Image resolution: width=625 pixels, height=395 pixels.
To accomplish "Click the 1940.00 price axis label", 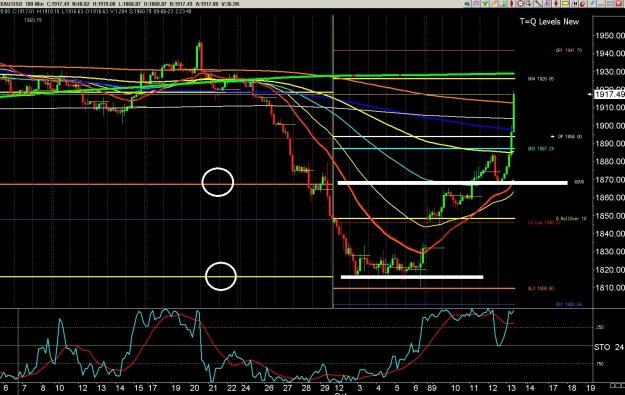I will 610,53.
